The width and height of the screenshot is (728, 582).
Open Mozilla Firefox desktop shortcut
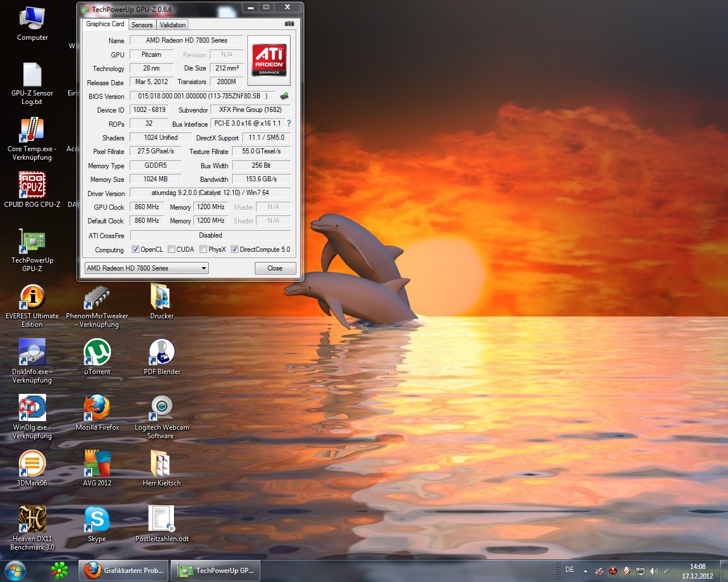coord(97,413)
